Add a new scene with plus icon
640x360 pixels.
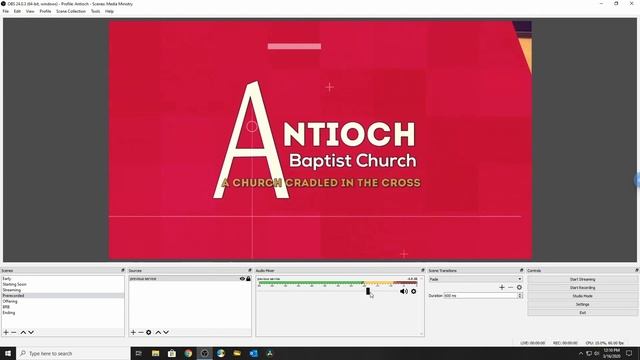tap(6, 332)
